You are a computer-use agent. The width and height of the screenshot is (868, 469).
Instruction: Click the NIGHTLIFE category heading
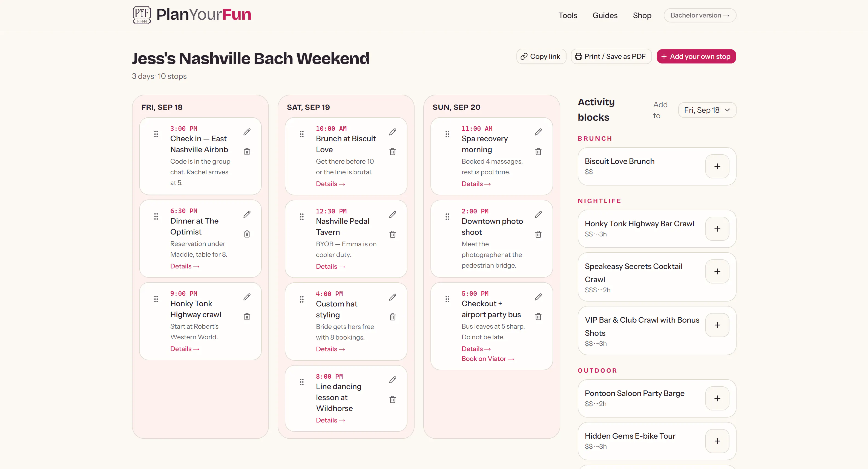(x=599, y=201)
